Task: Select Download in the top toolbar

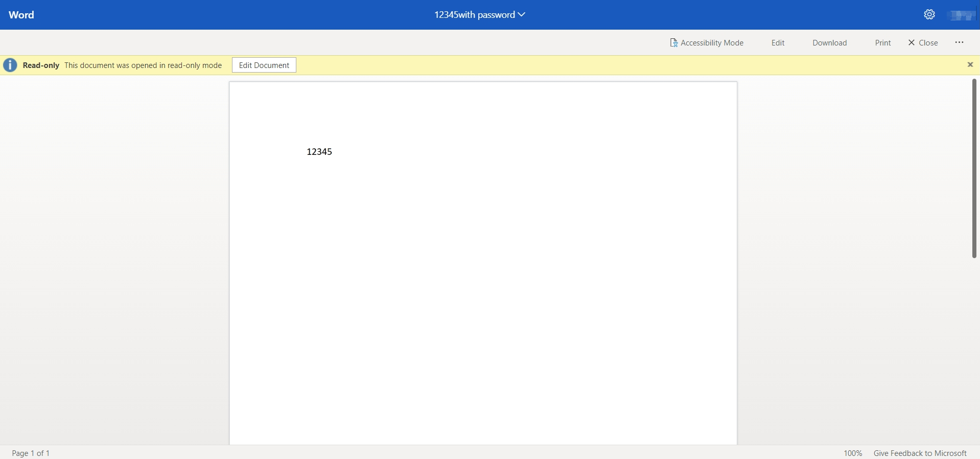Action: tap(829, 43)
